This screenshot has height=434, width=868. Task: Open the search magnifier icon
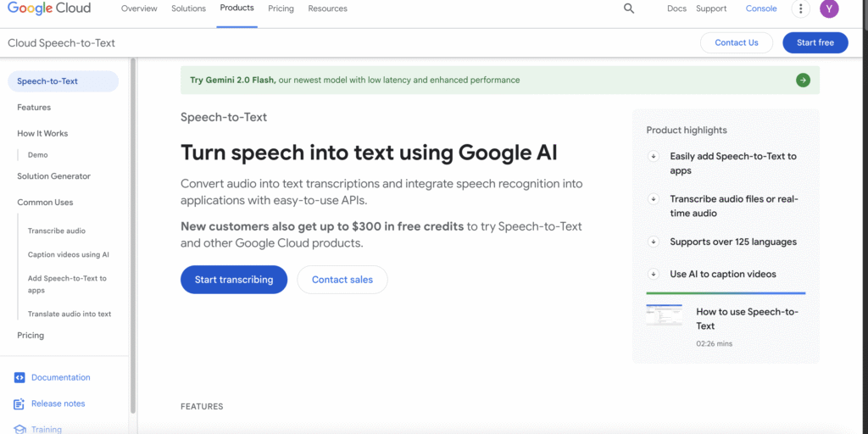(x=629, y=8)
